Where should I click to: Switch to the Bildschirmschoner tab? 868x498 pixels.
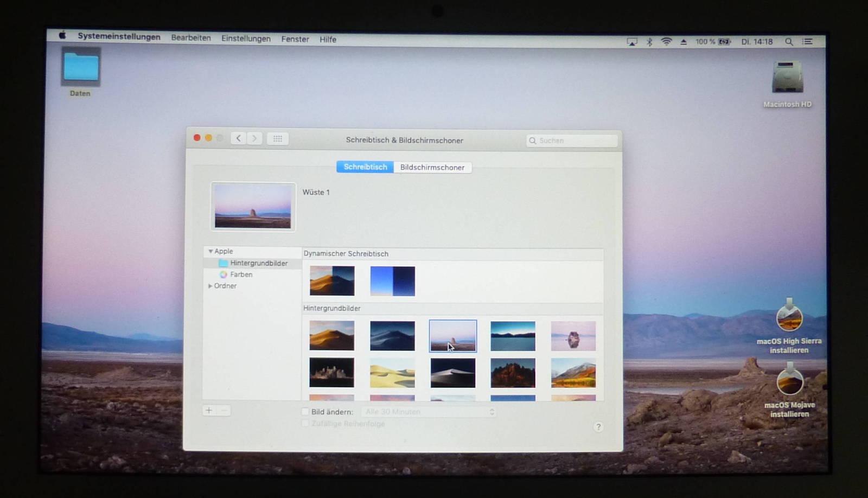coord(432,168)
